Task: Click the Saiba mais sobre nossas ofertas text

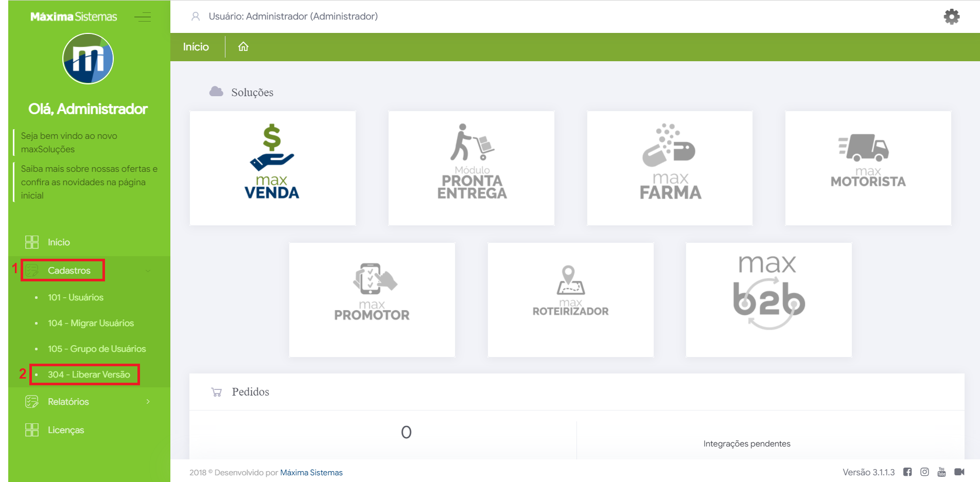Action: pyautogui.click(x=90, y=182)
